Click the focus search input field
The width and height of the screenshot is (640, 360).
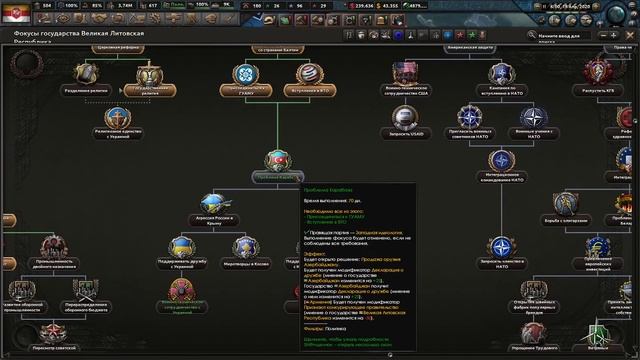tap(563, 36)
